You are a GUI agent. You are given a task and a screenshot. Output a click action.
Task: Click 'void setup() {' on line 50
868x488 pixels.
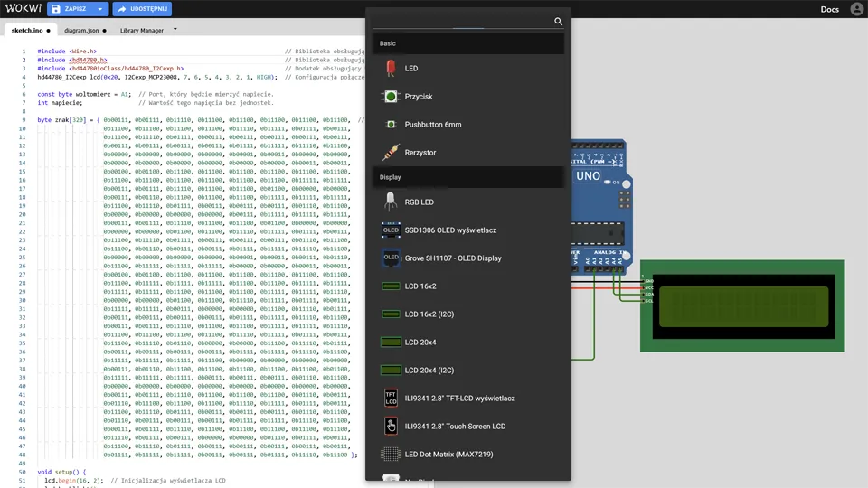tap(61, 472)
